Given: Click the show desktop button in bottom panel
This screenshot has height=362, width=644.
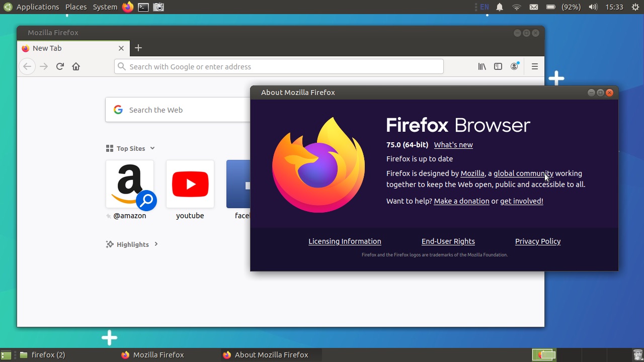Looking at the screenshot, I should [6, 355].
